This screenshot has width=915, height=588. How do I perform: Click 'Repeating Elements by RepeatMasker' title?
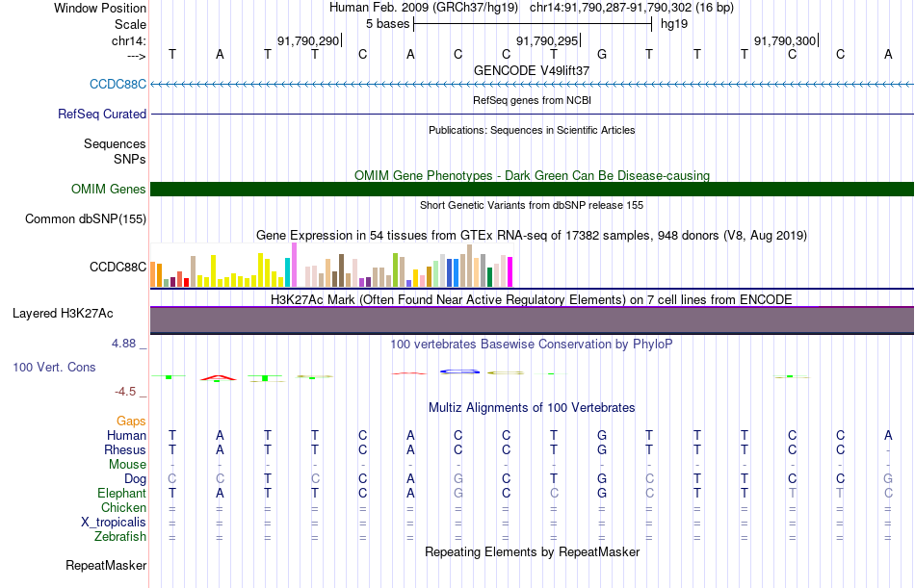point(532,551)
